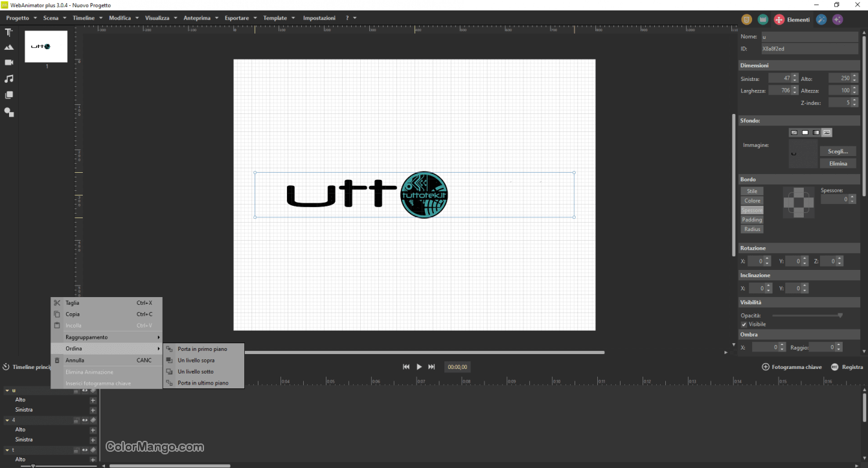Image resolution: width=868 pixels, height=468 pixels.
Task: Open the blue magic wand panel
Action: tap(821, 19)
